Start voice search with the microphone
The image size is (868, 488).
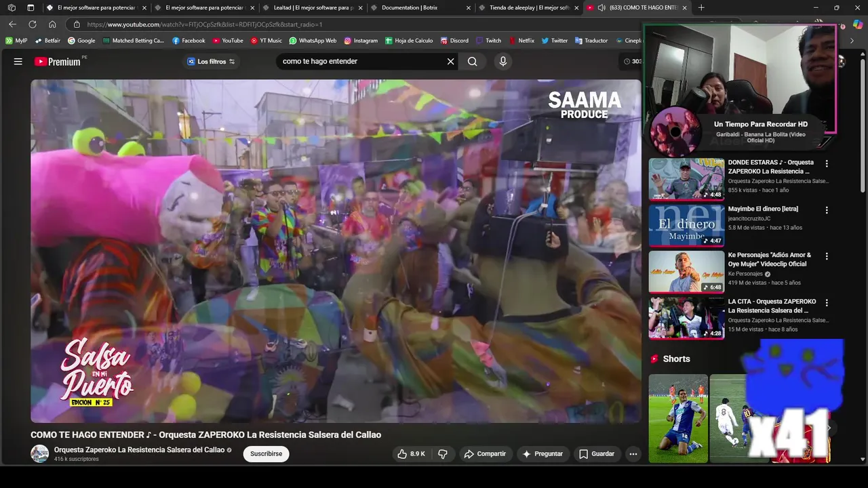(x=502, y=61)
